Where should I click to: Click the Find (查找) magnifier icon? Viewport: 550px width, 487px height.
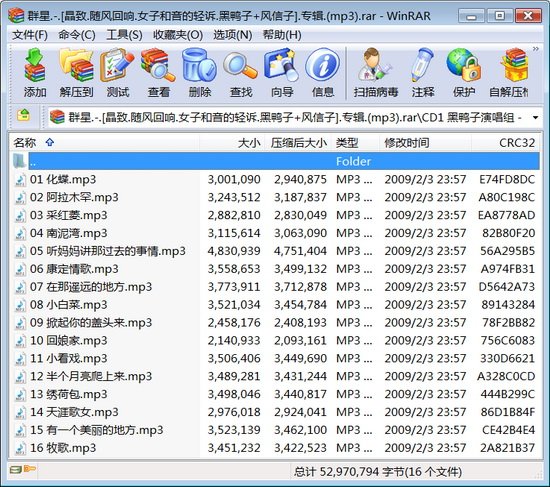click(241, 73)
